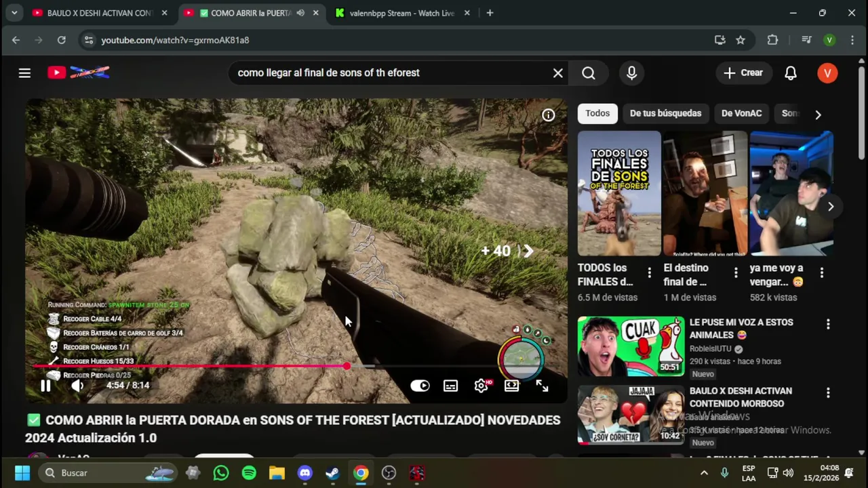Open options for BAULO X DESHI video
The width and height of the screenshot is (868, 488).
pos(827,393)
